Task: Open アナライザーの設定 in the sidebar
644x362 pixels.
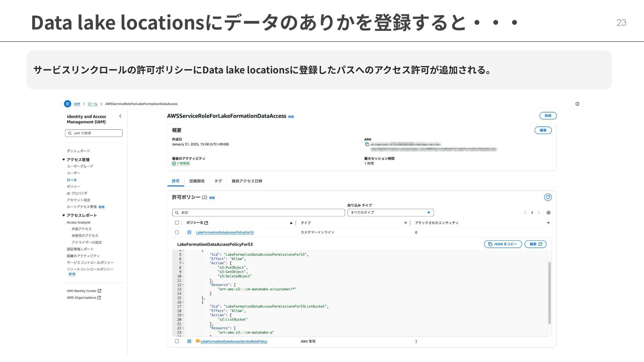Action: (87, 242)
